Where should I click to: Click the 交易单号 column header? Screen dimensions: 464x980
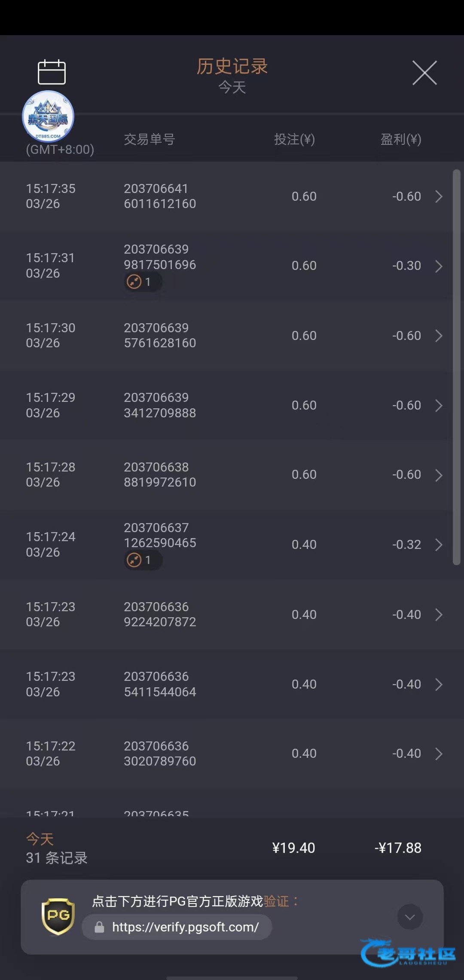[x=150, y=139]
